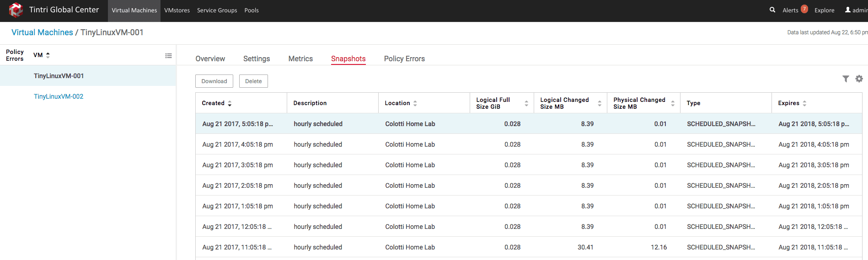Image resolution: width=868 pixels, height=260 pixels.
Task: Click Data last updated timestamp
Action: pos(827,32)
